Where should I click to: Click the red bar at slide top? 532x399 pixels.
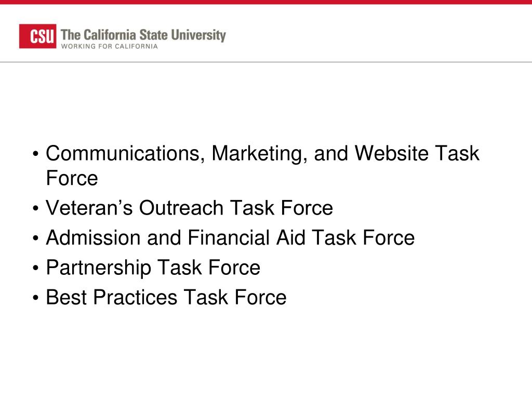(x=266, y=2)
